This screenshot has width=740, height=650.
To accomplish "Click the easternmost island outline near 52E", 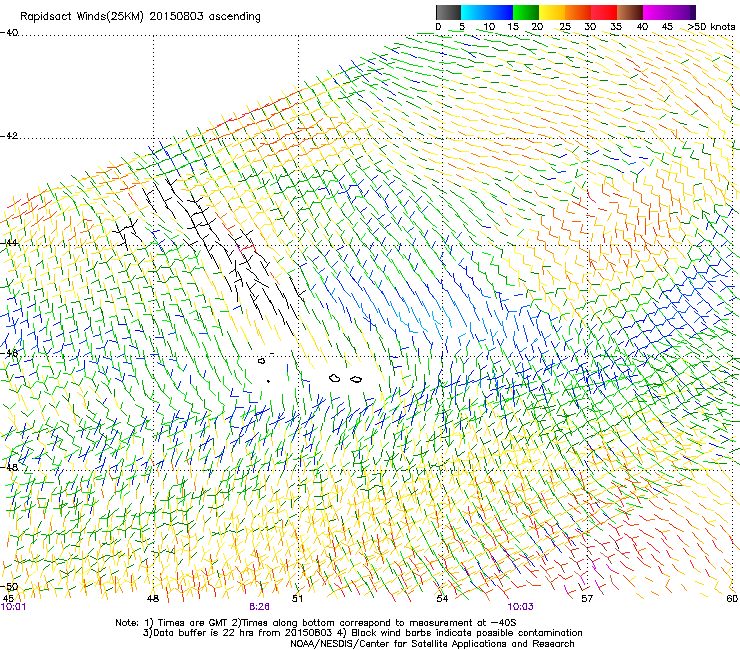I will click(356, 379).
